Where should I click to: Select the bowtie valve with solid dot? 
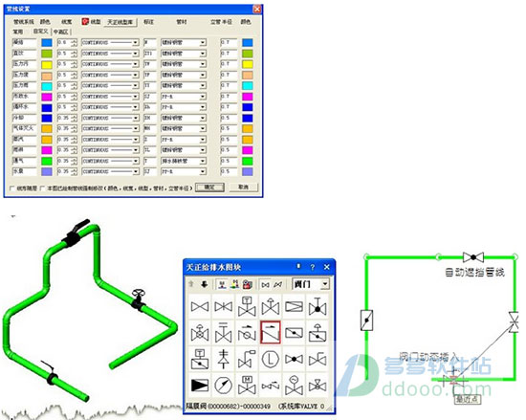294,359
